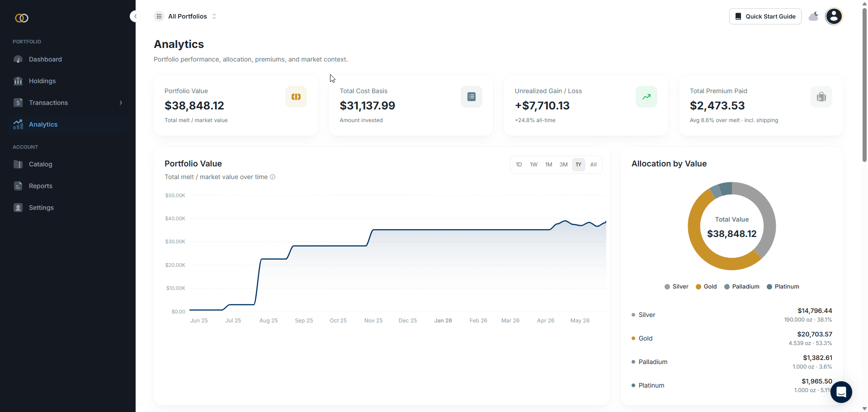Click the Total Cost Basis list icon
Image resolution: width=868 pixels, height=412 pixels.
tap(472, 97)
